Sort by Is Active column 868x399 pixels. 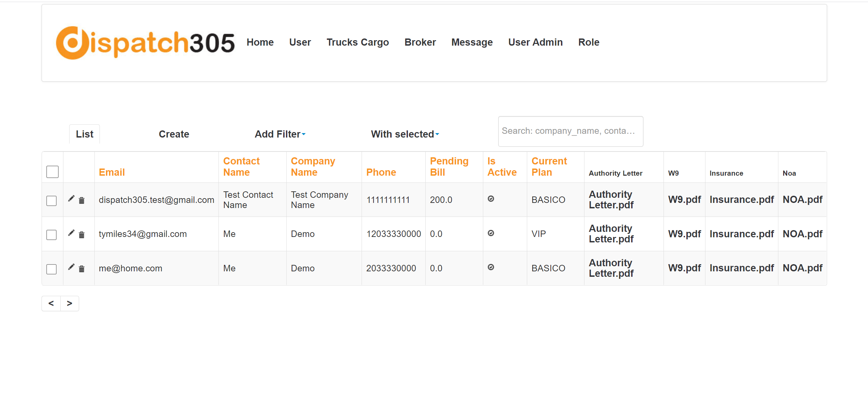click(502, 166)
